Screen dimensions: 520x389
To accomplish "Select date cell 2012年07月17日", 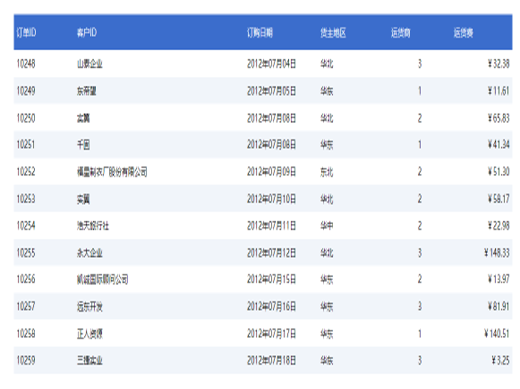I will coord(271,333).
